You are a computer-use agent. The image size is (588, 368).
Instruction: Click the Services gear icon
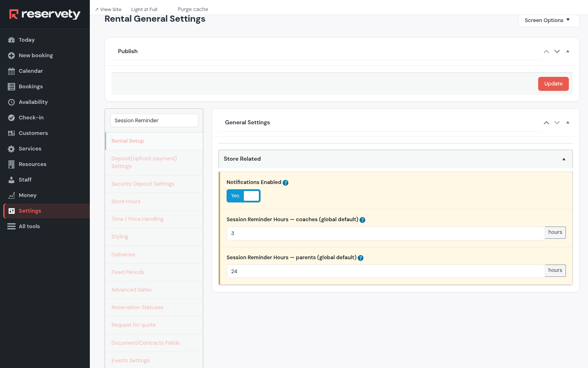[11, 149]
